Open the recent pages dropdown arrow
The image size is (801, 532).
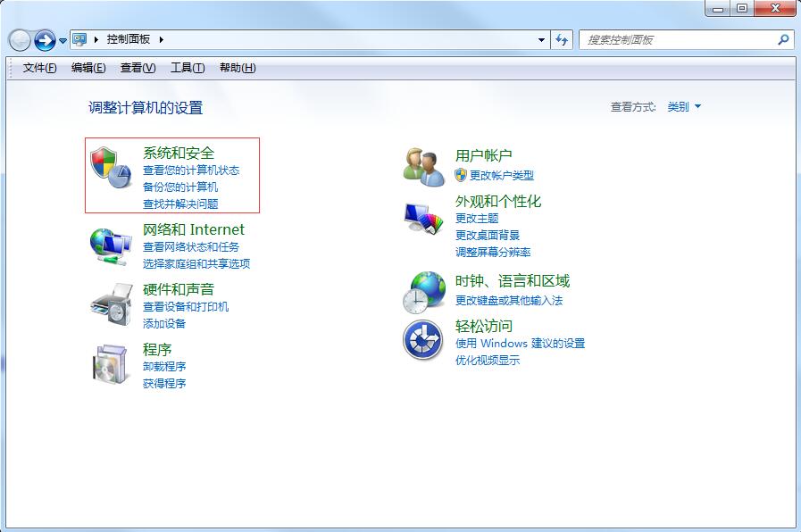[x=63, y=40]
